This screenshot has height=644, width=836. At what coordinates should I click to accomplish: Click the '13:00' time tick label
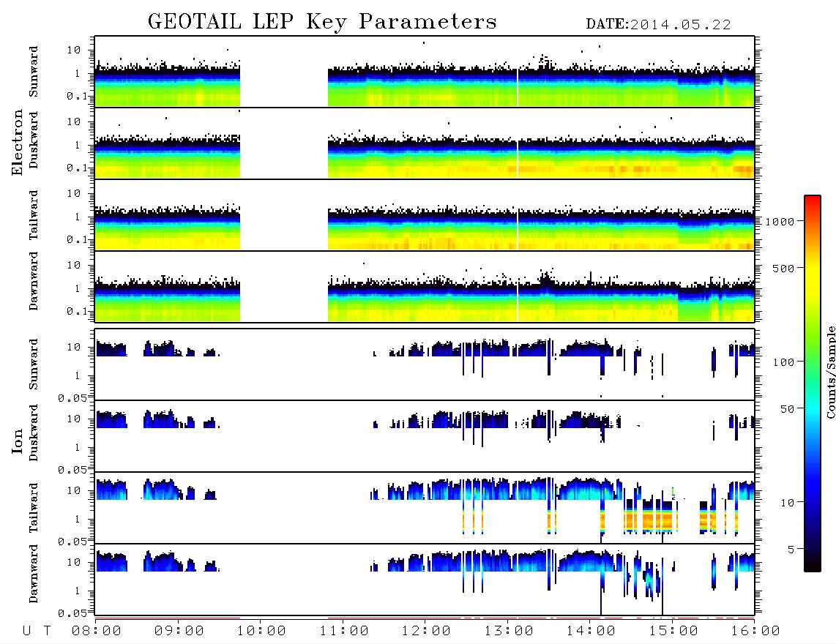tap(509, 631)
